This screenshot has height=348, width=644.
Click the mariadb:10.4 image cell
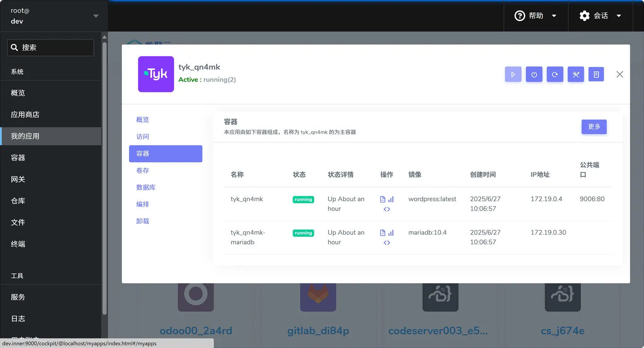point(427,233)
